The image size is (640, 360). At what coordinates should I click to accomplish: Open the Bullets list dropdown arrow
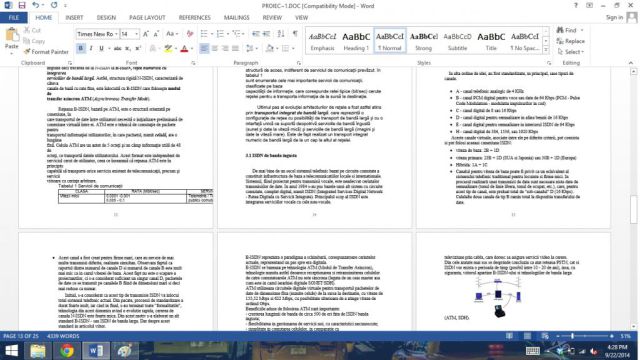211,34
